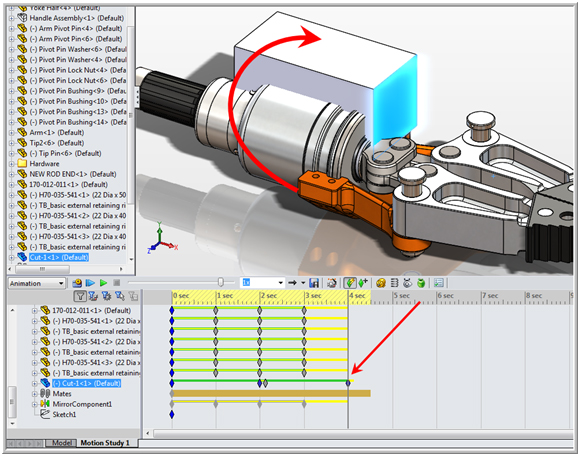Switch to the Motion Study 1 tab
The image size is (580, 456).
(105, 443)
